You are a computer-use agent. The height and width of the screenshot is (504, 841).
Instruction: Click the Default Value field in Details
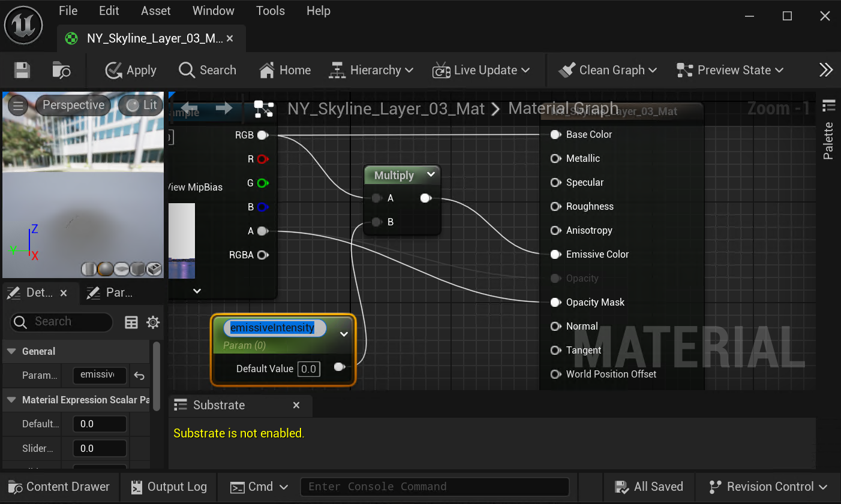(100, 424)
